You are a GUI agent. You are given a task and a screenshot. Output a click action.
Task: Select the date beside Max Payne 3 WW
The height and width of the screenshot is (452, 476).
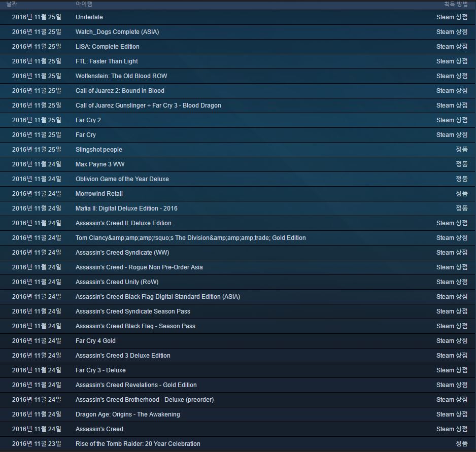coord(37,164)
